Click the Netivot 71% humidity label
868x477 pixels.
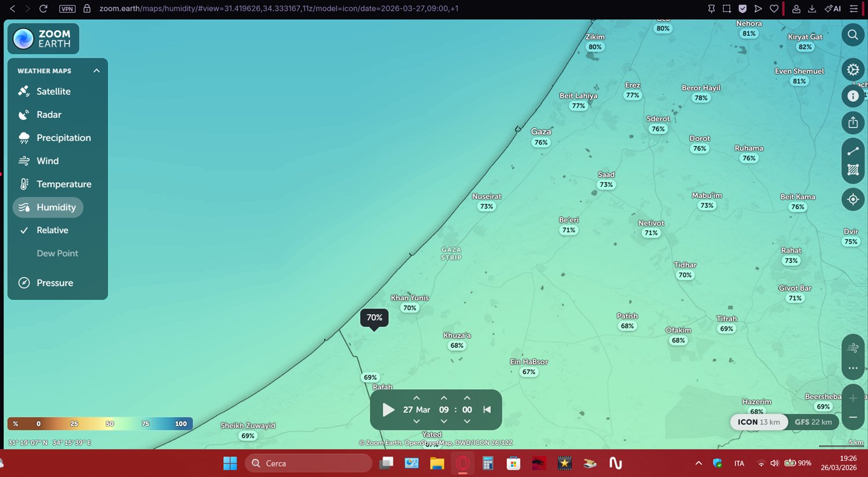[x=651, y=233]
